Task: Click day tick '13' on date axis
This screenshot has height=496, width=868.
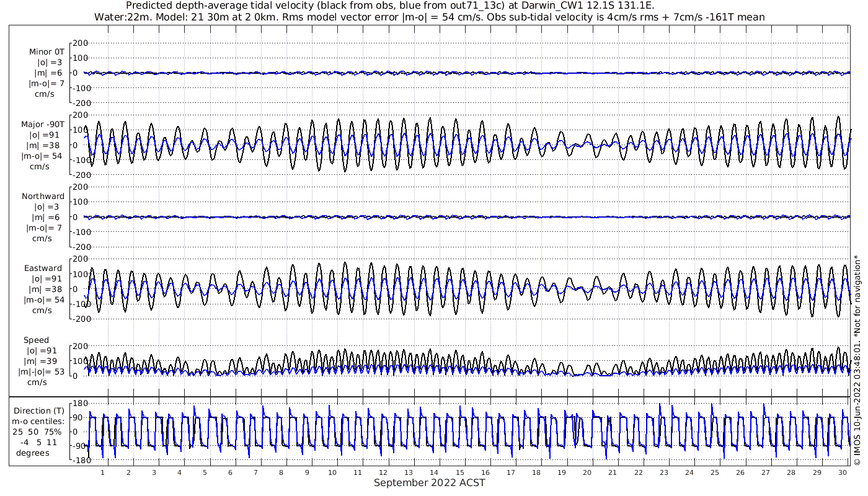Action: (x=409, y=472)
